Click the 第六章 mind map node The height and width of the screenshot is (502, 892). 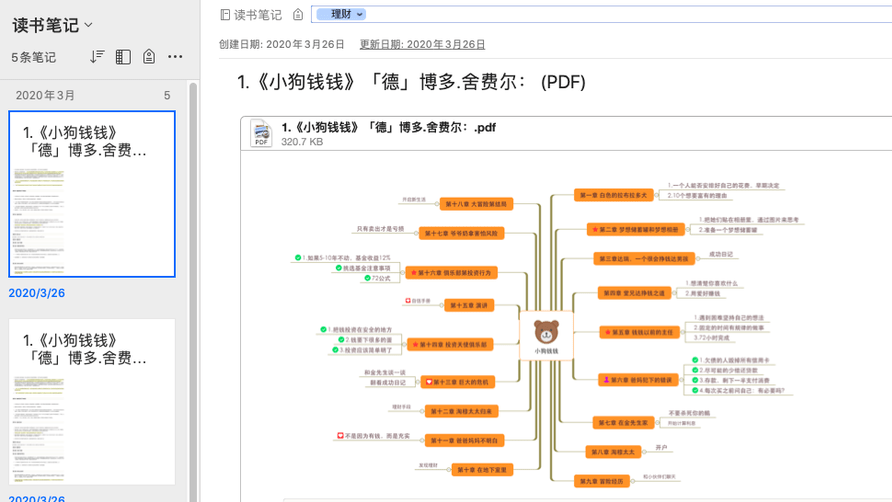point(638,380)
